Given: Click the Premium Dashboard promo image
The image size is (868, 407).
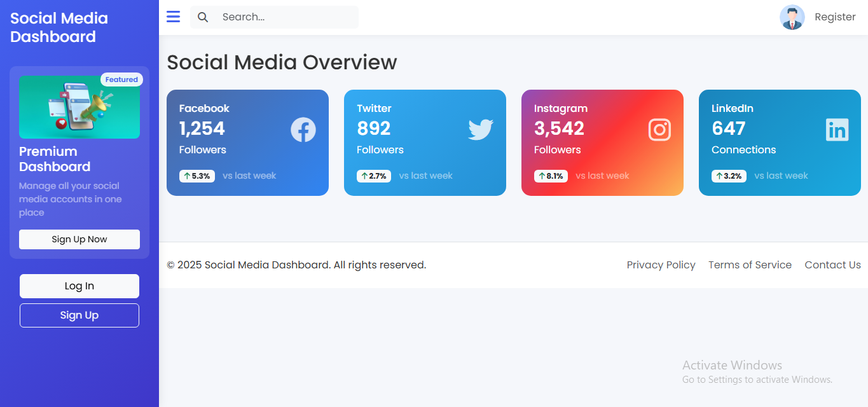Looking at the screenshot, I should [x=79, y=107].
